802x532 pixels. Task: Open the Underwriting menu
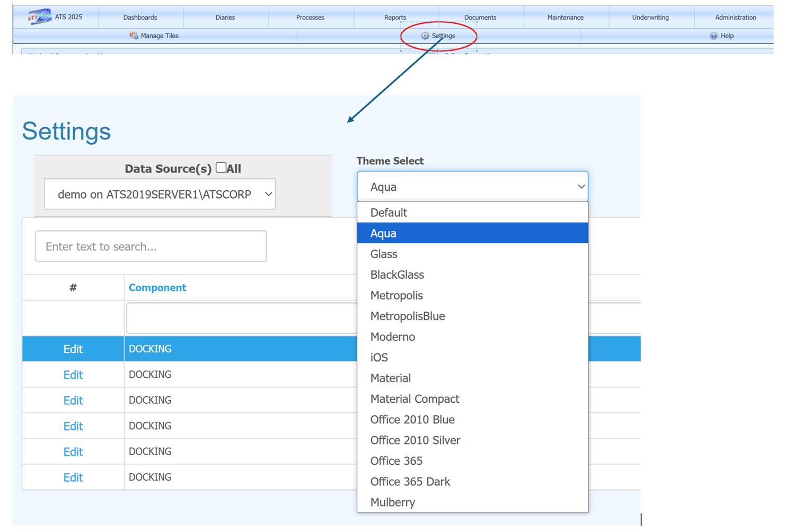coord(650,17)
